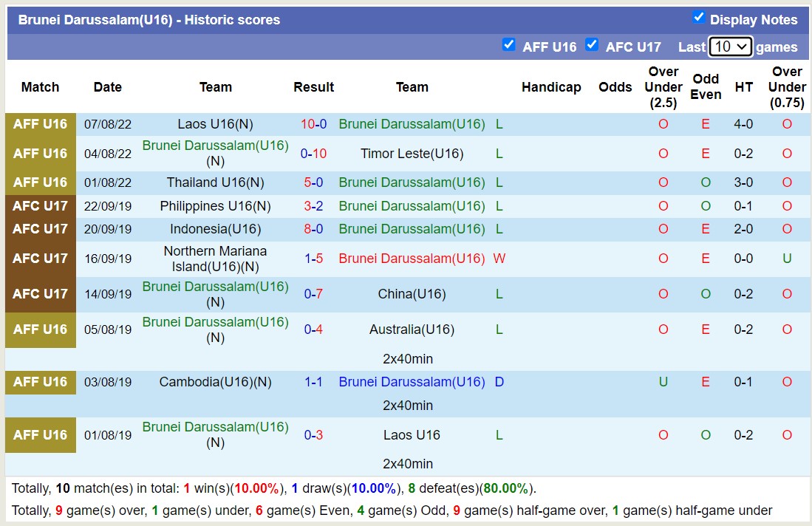Toggle the Display Notes checkbox
Viewport: 812px width, 526px height.
point(698,17)
